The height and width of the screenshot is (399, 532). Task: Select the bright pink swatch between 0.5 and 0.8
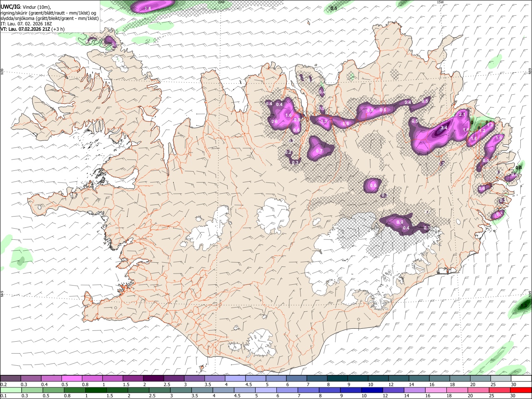[x=72, y=378]
